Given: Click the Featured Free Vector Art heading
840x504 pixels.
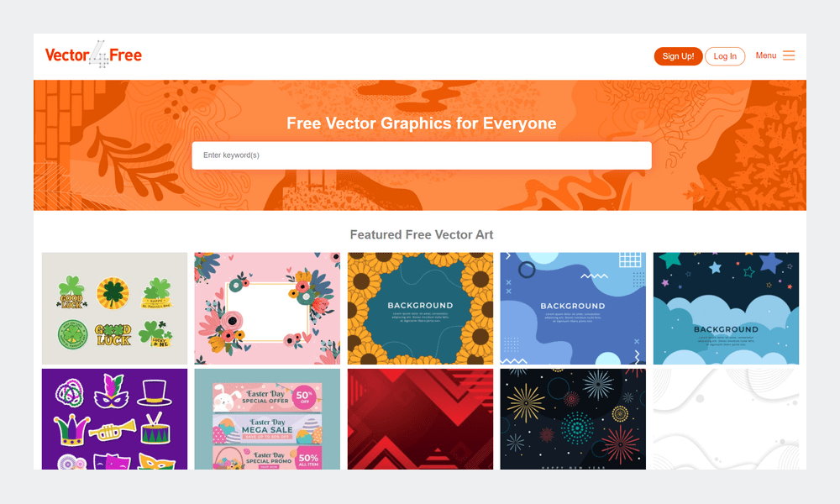Looking at the screenshot, I should click(x=422, y=234).
